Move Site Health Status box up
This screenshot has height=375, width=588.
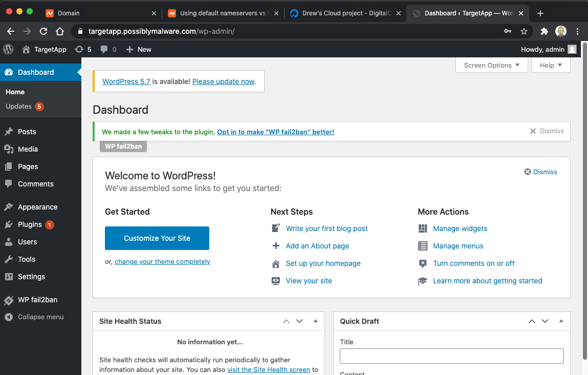click(x=286, y=321)
